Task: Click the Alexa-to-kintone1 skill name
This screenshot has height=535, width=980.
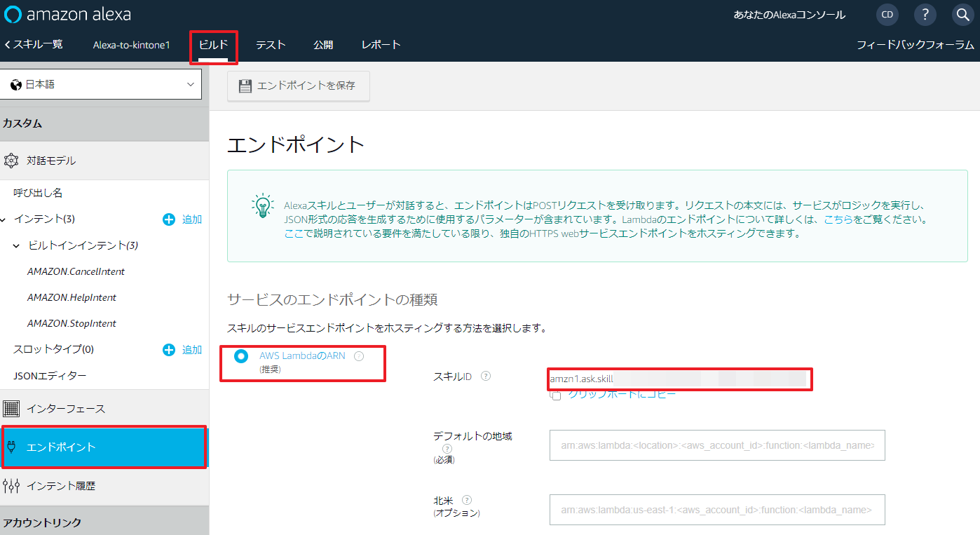Action: tap(132, 45)
